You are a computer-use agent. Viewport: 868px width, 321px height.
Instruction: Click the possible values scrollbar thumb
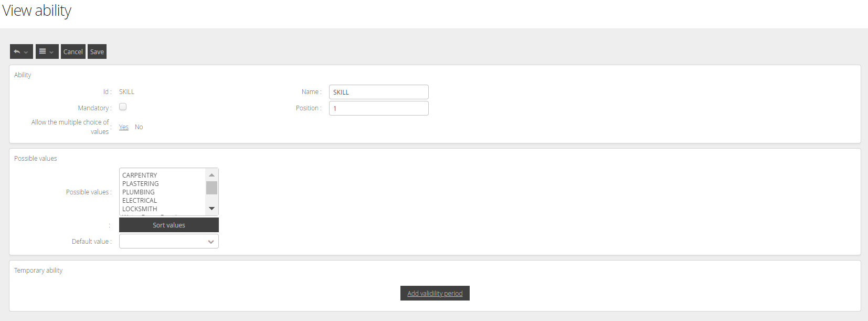(211, 188)
